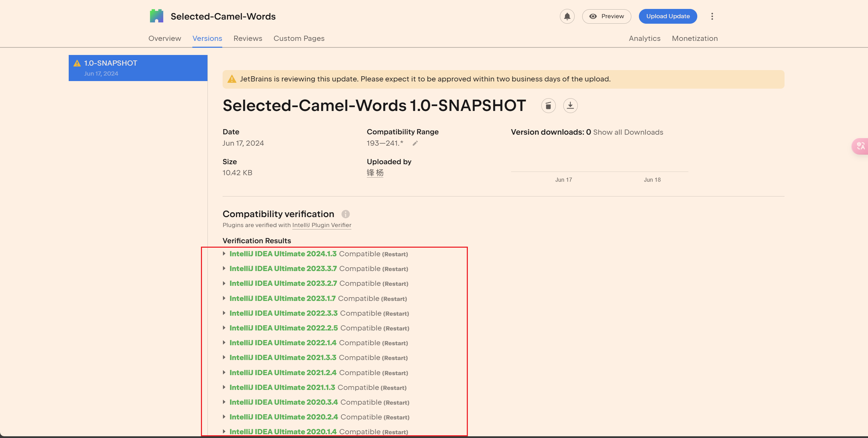This screenshot has width=868, height=438.
Task: Go to the Analytics tab
Action: pos(644,38)
